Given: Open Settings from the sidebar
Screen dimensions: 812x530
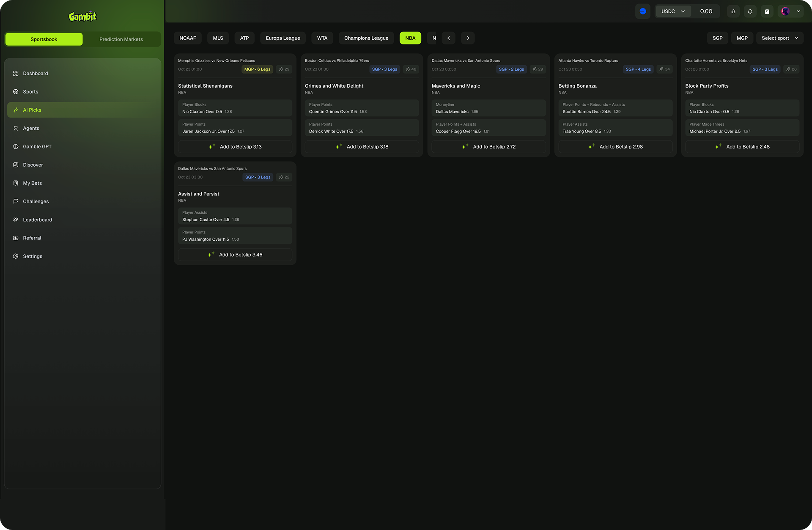Looking at the screenshot, I should pos(33,256).
